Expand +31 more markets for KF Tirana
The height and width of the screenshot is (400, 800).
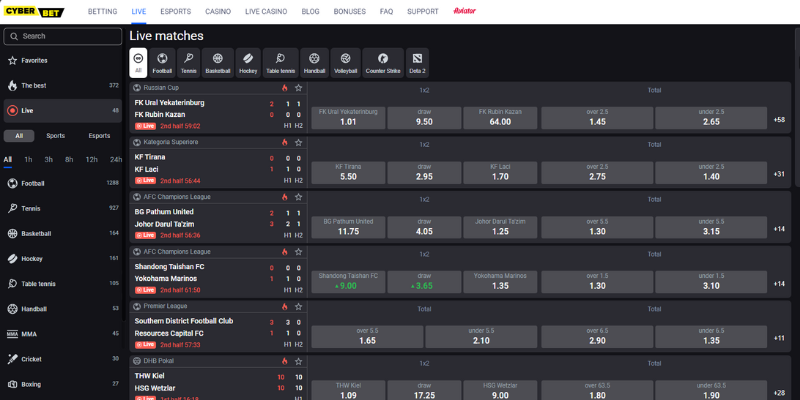[779, 174]
